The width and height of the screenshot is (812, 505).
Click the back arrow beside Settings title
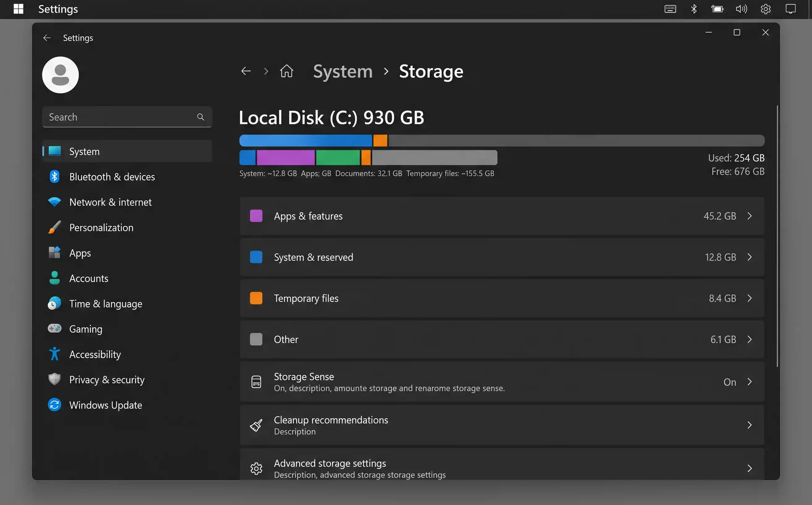(47, 38)
